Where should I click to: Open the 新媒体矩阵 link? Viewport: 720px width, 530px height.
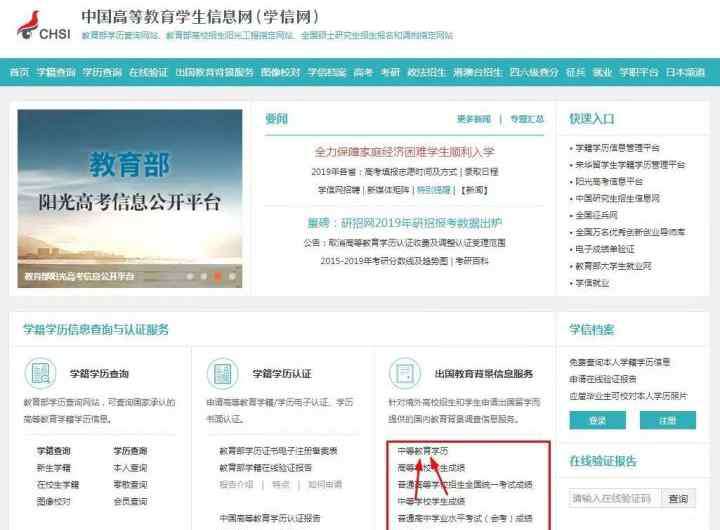click(388, 190)
